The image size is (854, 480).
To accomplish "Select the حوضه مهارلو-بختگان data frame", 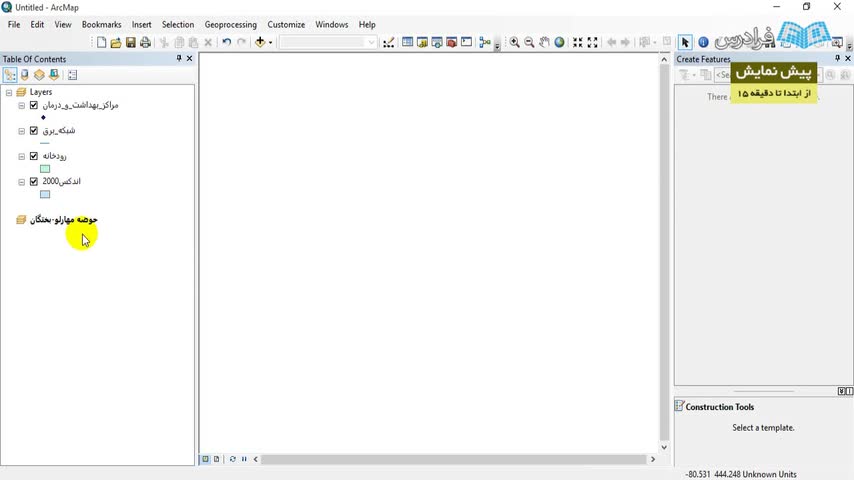I will click(64, 220).
